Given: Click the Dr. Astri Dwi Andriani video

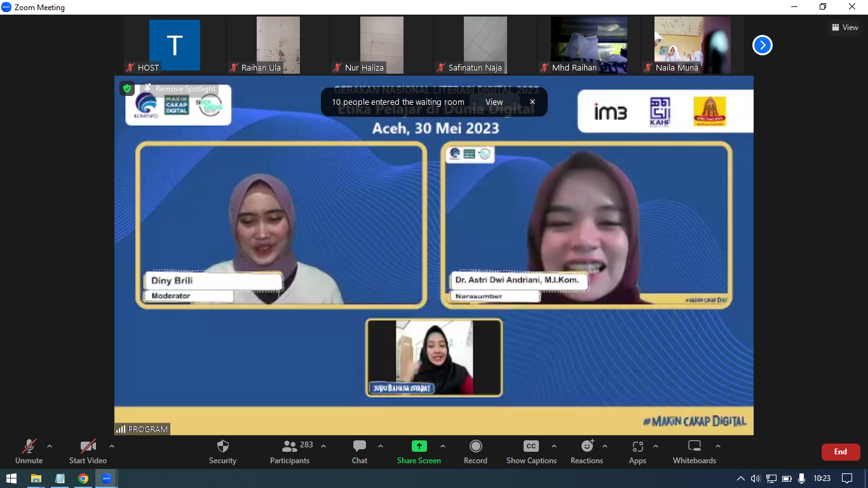Looking at the screenshot, I should pos(587,225).
